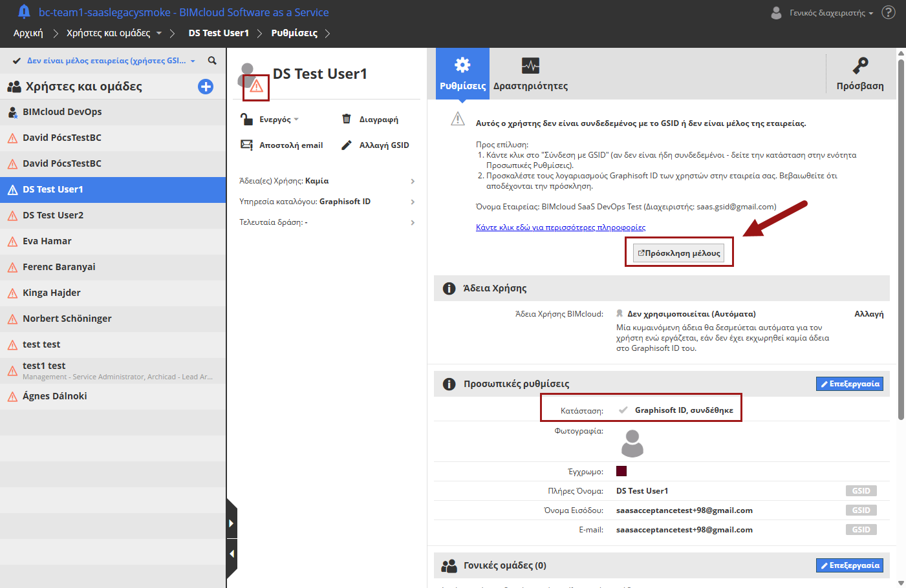Viewport: 906px width, 588px height.
Task: Click Αλλαγή for the BIMcloud license
Action: [x=868, y=314]
